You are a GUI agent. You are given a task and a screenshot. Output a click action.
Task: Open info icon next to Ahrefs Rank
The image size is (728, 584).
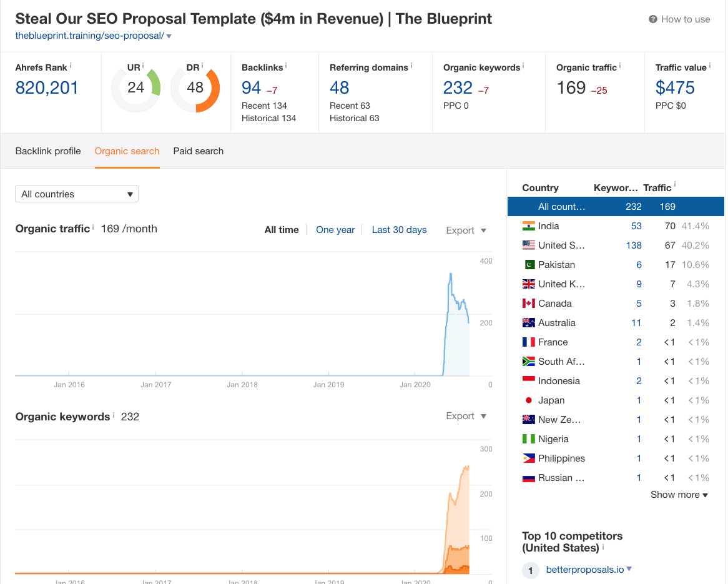pyautogui.click(x=71, y=66)
